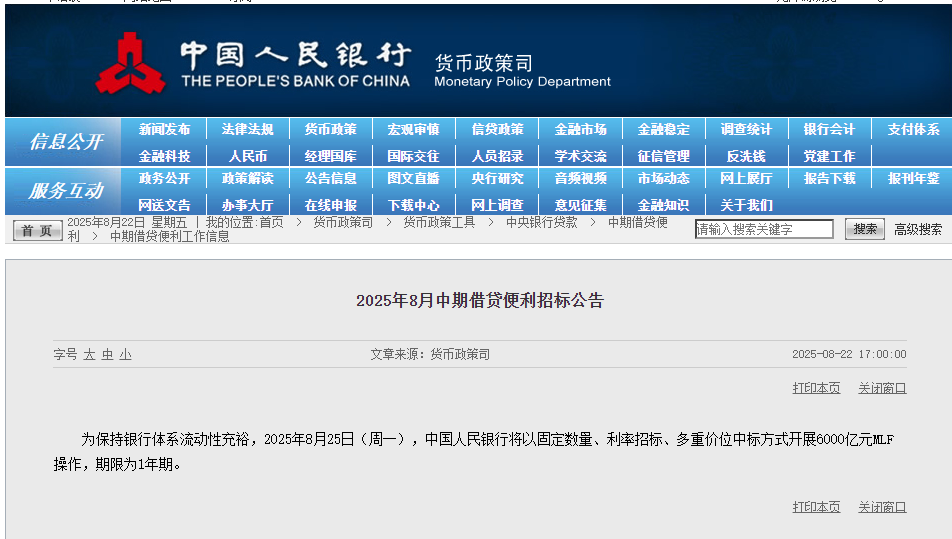
Task: Follow the 货币政策工具 breadcrumb link
Action: (439, 222)
